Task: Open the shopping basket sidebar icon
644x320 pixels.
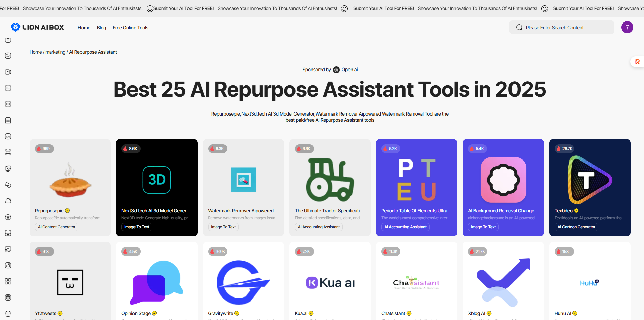Action: click(x=8, y=314)
